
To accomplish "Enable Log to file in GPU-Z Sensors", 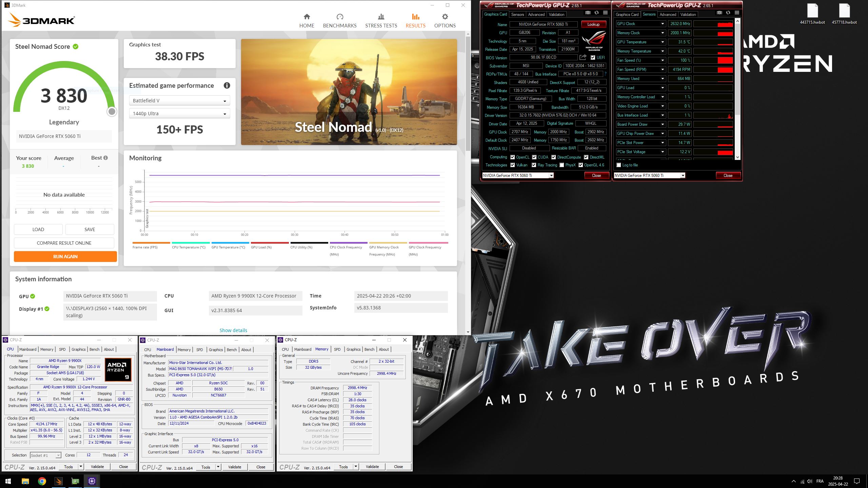I will pos(619,165).
